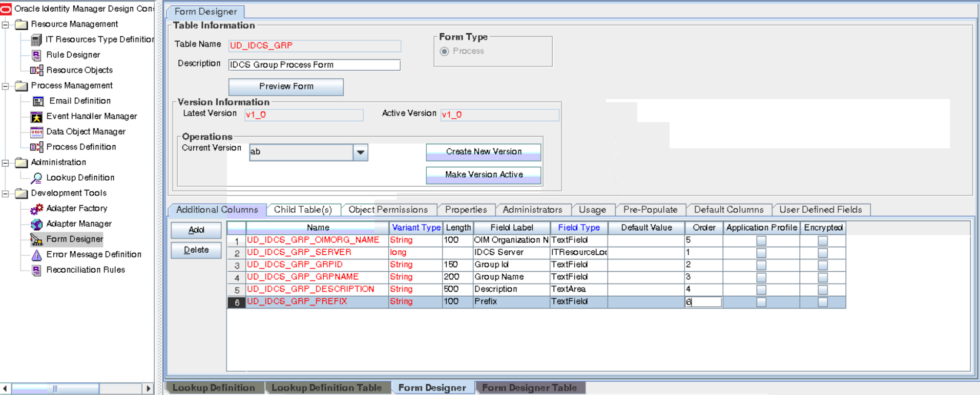Click the Process Definition icon
Image resolution: width=980 pixels, height=395 pixels.
point(36,147)
